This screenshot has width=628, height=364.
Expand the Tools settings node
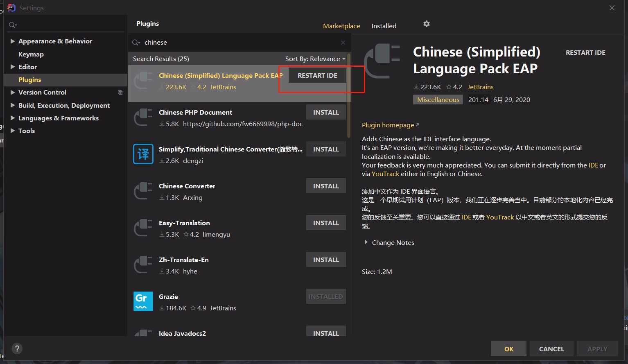point(12,131)
